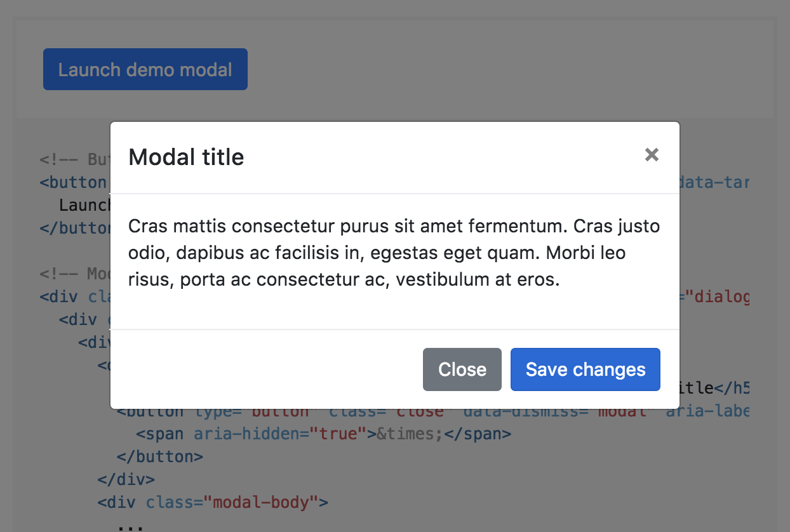790x532 pixels.
Task: Click the Close button in modal footer
Action: coord(462,369)
